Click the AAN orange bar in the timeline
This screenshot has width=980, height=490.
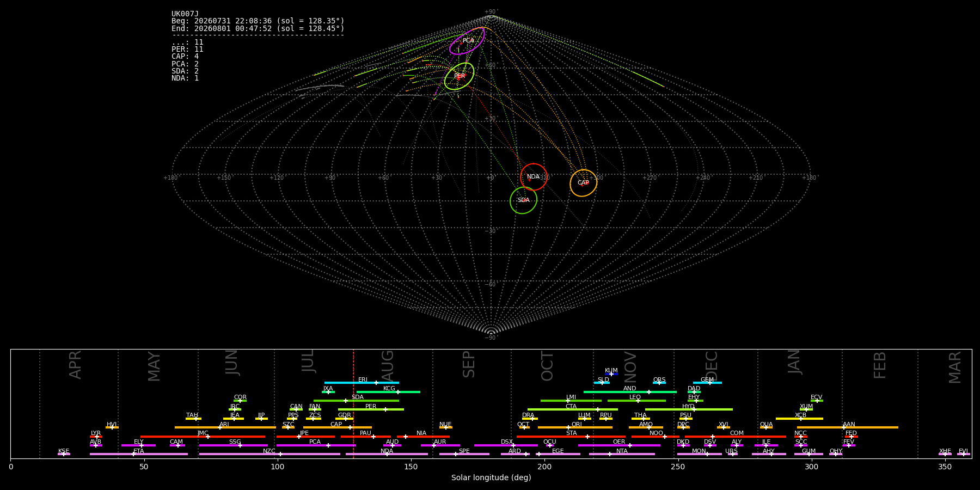pos(847,427)
